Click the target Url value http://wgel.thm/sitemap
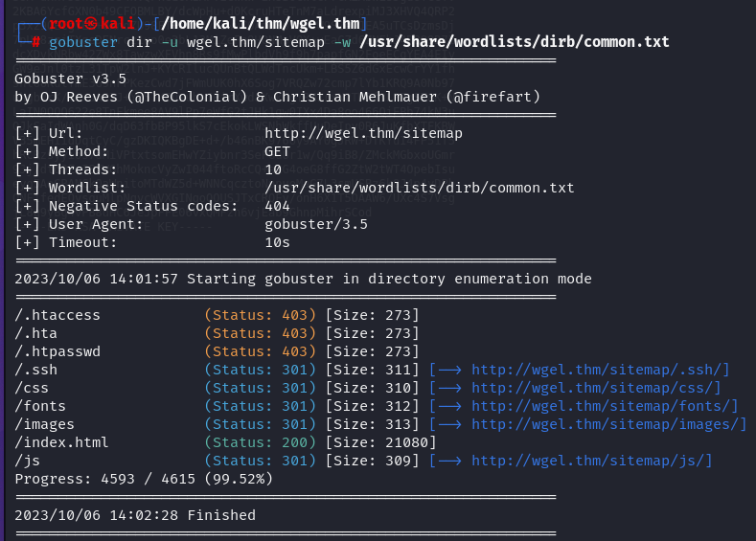 coord(364,133)
